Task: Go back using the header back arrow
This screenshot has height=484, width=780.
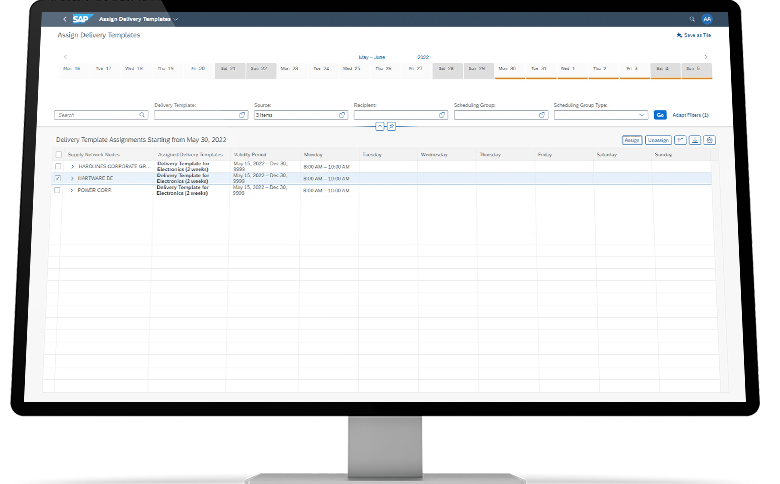Action: pyautogui.click(x=65, y=18)
